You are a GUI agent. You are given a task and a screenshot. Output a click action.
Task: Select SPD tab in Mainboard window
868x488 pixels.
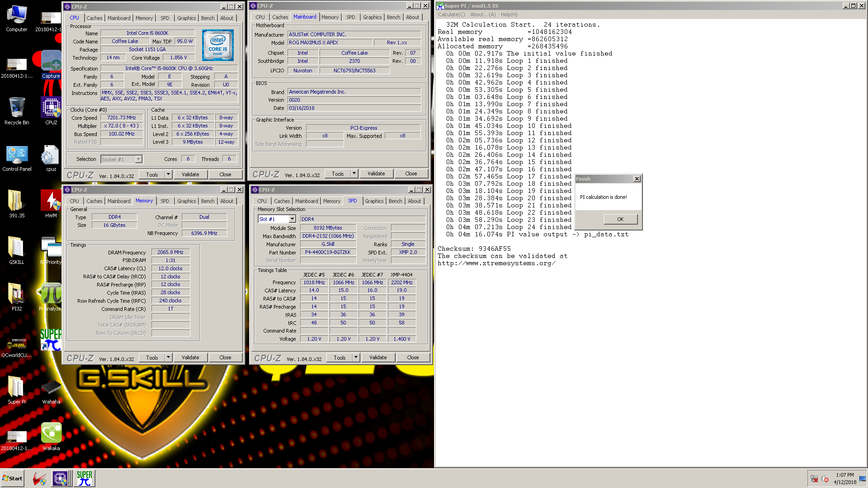coord(351,17)
